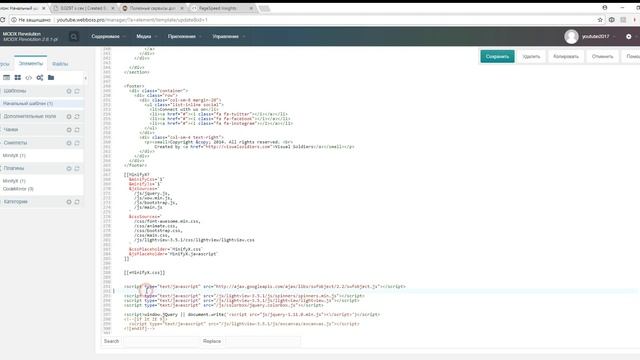Refresh the Категории section
The height and width of the screenshot is (360, 640).
pos(77,202)
